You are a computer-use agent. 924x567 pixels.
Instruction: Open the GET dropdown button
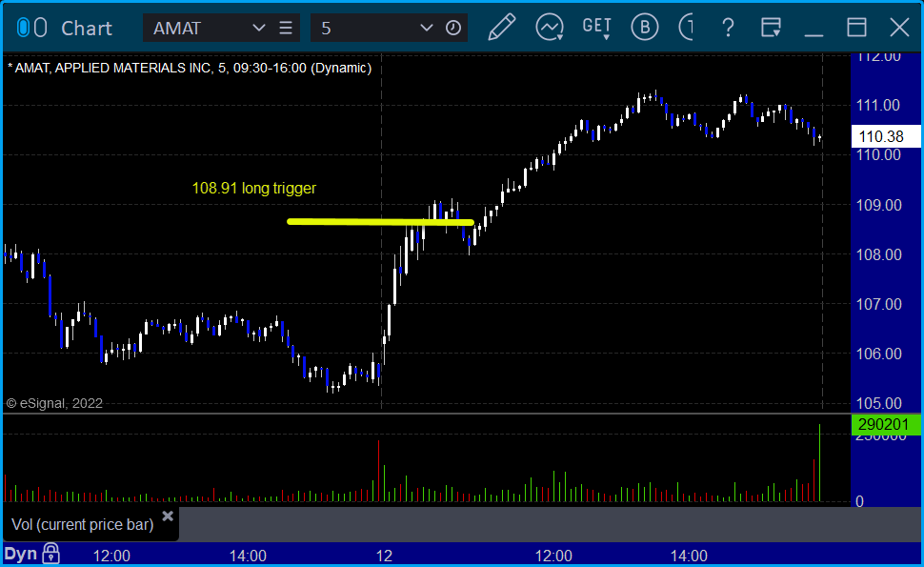597,28
